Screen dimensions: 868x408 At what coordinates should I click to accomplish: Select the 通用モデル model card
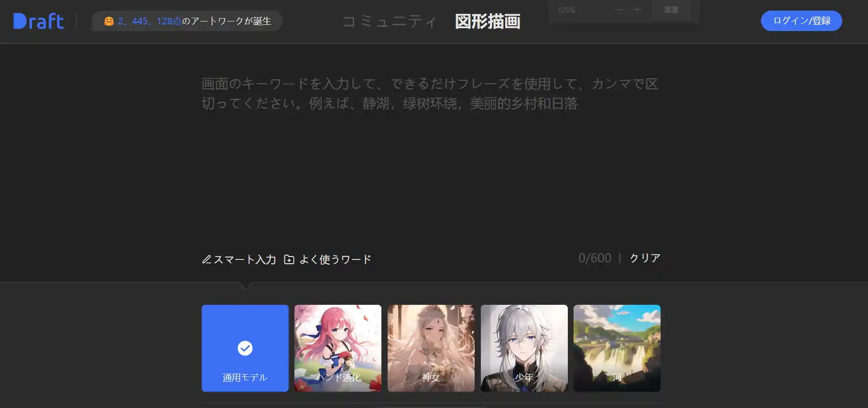(245, 348)
